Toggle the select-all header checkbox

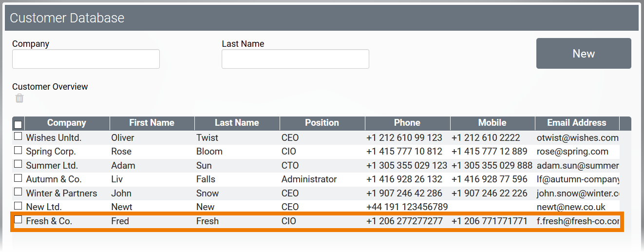(x=18, y=124)
